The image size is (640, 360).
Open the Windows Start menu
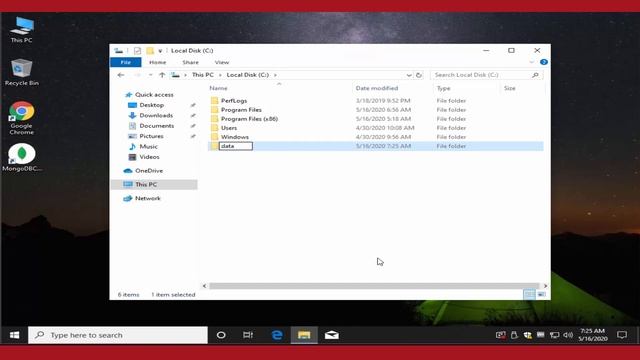[14, 335]
